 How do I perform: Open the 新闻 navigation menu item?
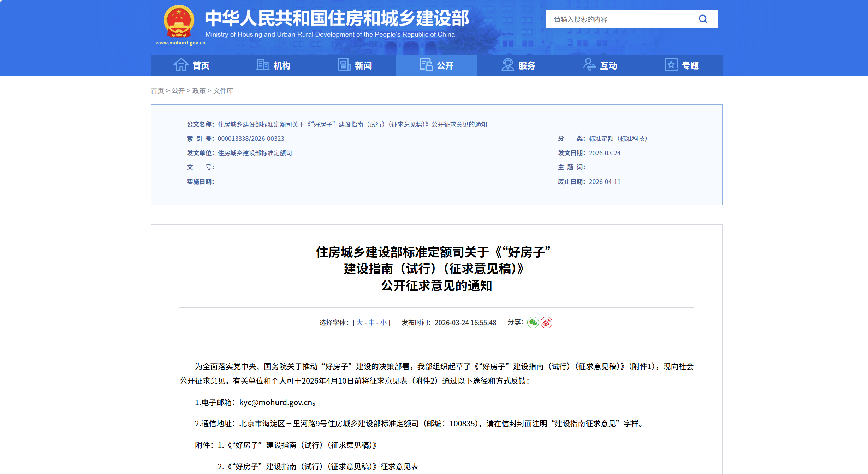point(363,66)
